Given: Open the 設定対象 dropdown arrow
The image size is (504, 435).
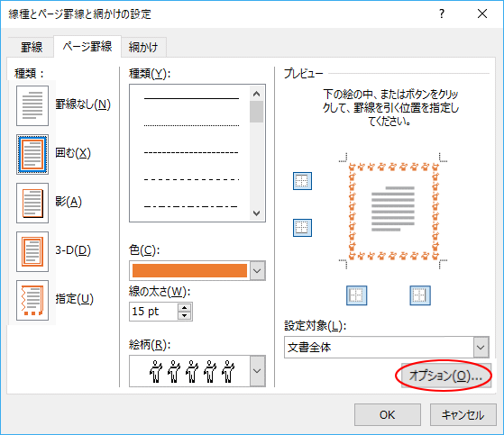Looking at the screenshot, I should click(481, 347).
